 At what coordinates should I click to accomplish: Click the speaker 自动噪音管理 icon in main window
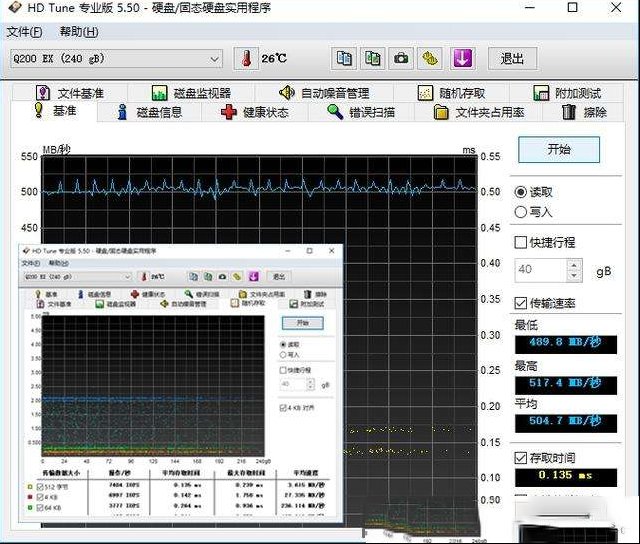(x=287, y=93)
